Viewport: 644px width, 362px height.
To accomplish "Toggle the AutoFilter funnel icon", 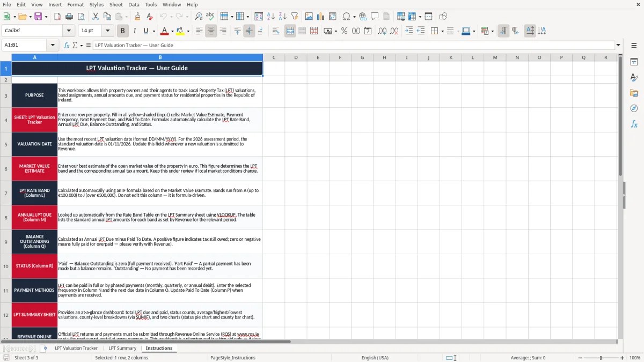I will point(294,17).
